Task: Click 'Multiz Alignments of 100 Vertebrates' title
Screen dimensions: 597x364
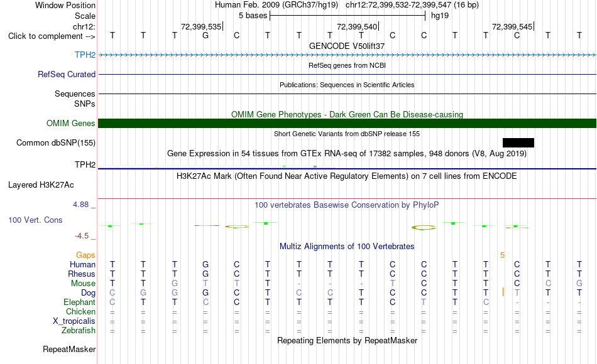Action: (x=347, y=247)
